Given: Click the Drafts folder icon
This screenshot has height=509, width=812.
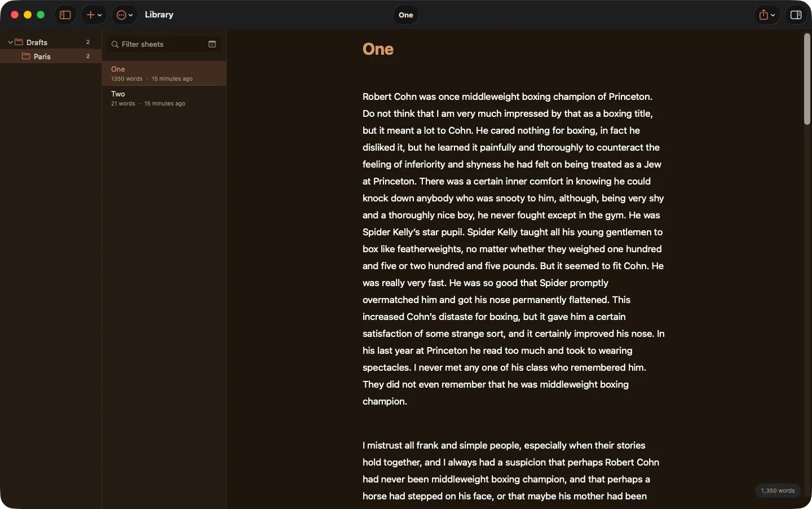Looking at the screenshot, I should tap(19, 42).
